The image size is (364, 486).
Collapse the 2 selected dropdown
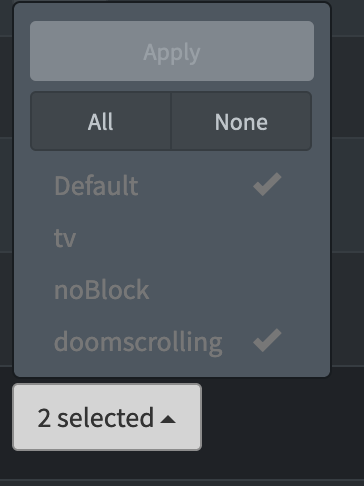pyautogui.click(x=107, y=417)
